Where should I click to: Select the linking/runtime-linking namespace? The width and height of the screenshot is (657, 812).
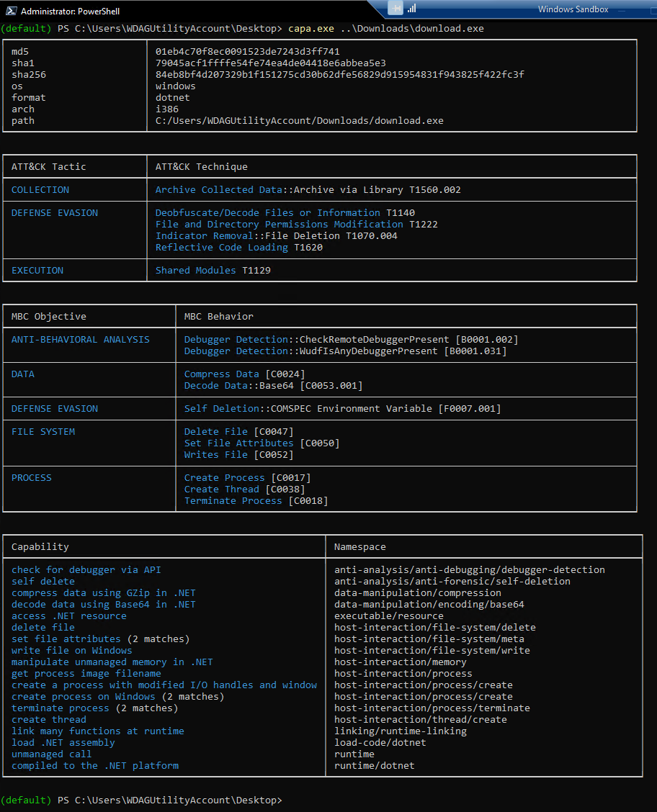(x=402, y=731)
